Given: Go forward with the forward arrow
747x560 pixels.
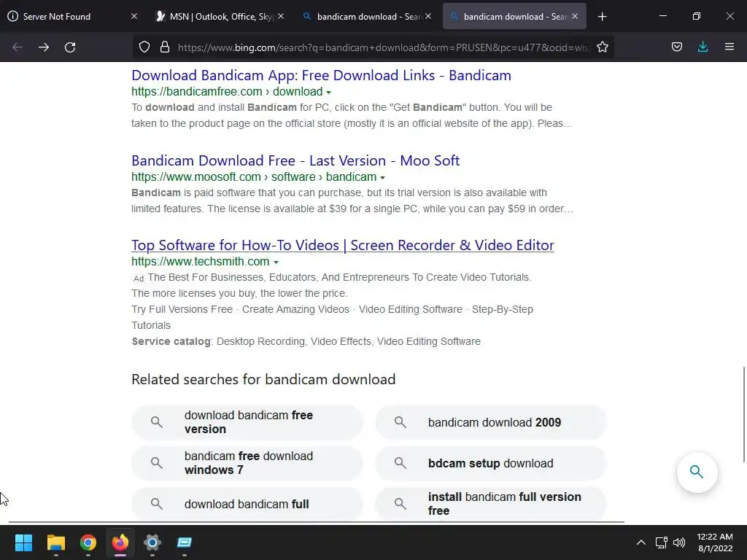Looking at the screenshot, I should point(44,47).
